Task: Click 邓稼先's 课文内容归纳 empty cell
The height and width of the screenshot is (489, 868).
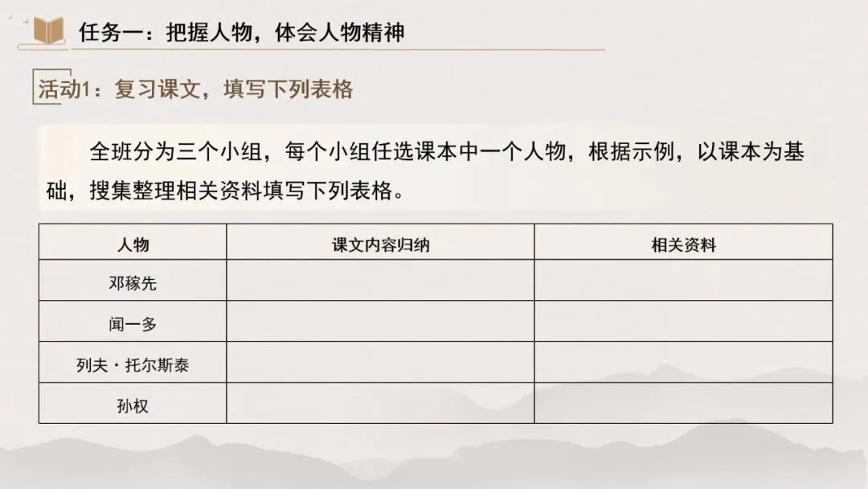Action: point(380,282)
